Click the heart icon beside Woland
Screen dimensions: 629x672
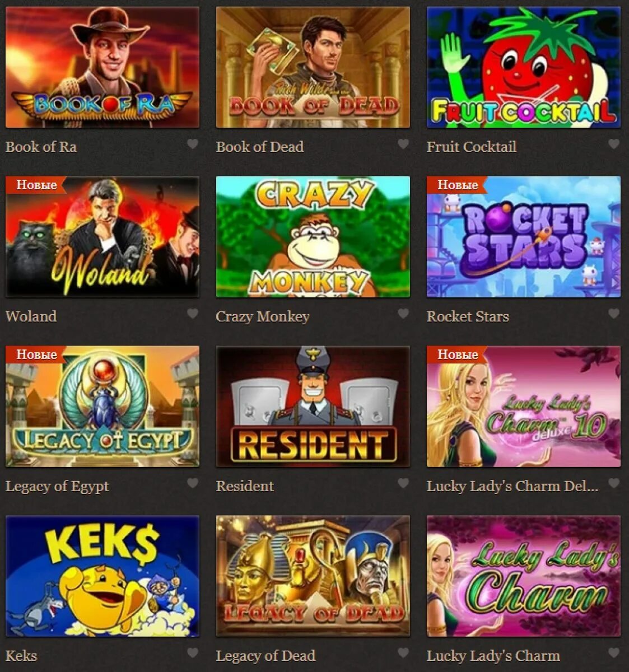(192, 314)
